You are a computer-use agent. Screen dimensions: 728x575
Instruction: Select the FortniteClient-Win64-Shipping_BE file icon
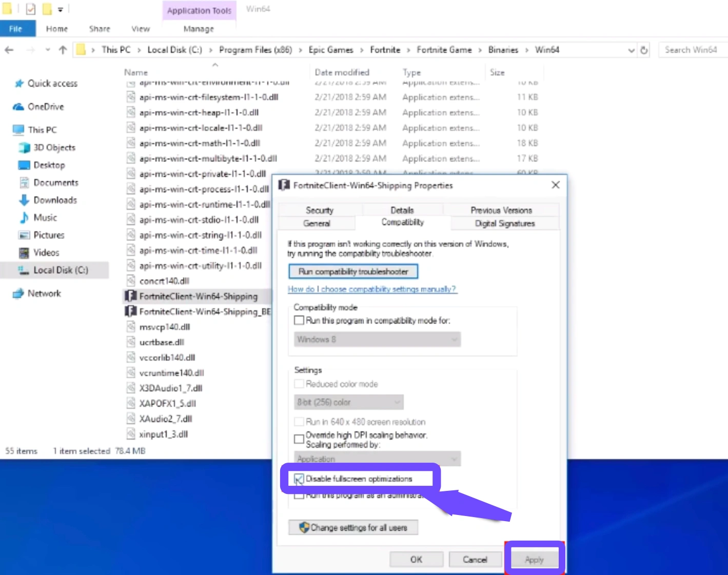pos(131,311)
